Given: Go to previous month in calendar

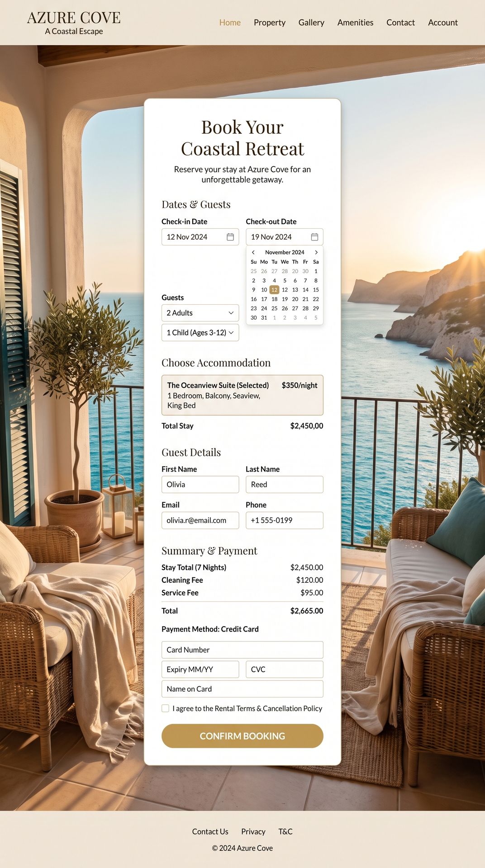Looking at the screenshot, I should click(253, 252).
